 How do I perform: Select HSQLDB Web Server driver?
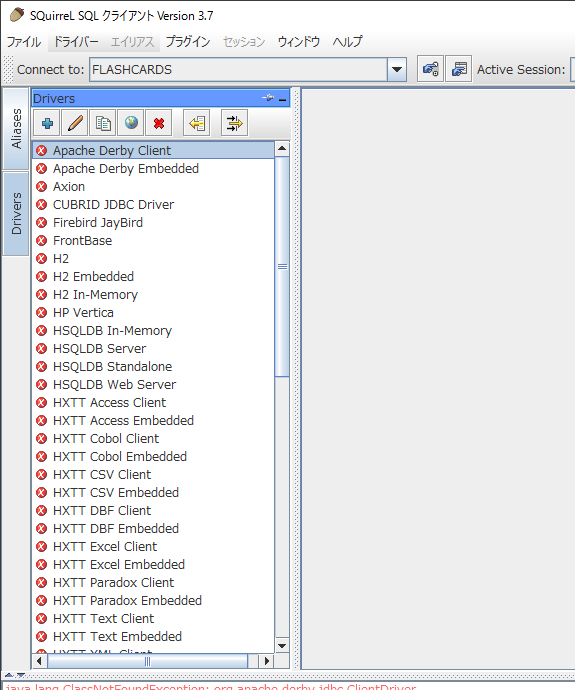(x=154, y=385)
